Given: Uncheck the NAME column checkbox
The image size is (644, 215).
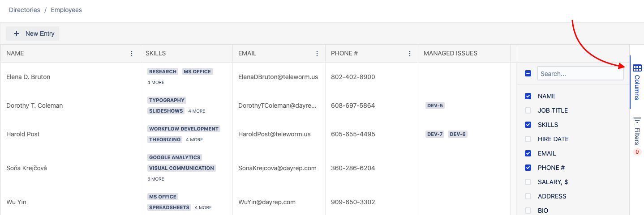Looking at the screenshot, I should point(528,96).
